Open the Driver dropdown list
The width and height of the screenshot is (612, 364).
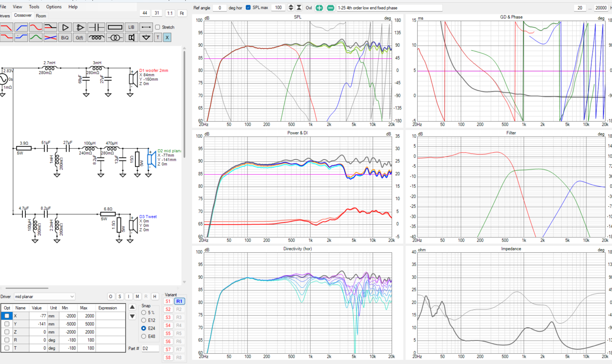click(44, 297)
